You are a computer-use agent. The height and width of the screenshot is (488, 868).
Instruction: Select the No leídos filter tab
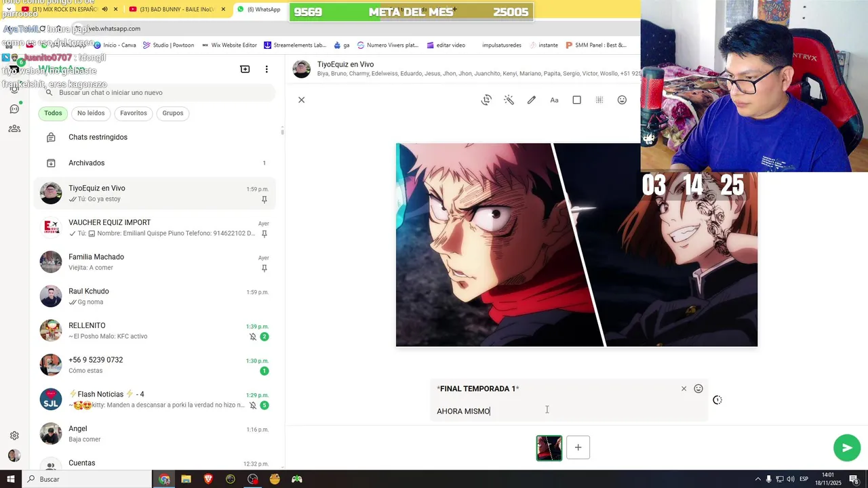click(91, 113)
